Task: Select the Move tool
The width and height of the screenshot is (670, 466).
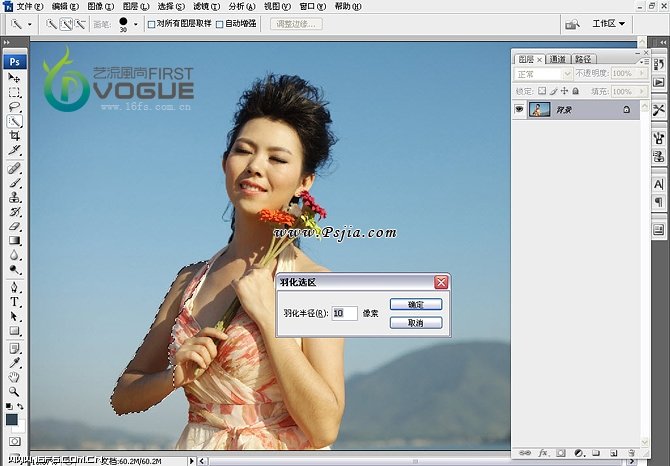Action: [15, 78]
